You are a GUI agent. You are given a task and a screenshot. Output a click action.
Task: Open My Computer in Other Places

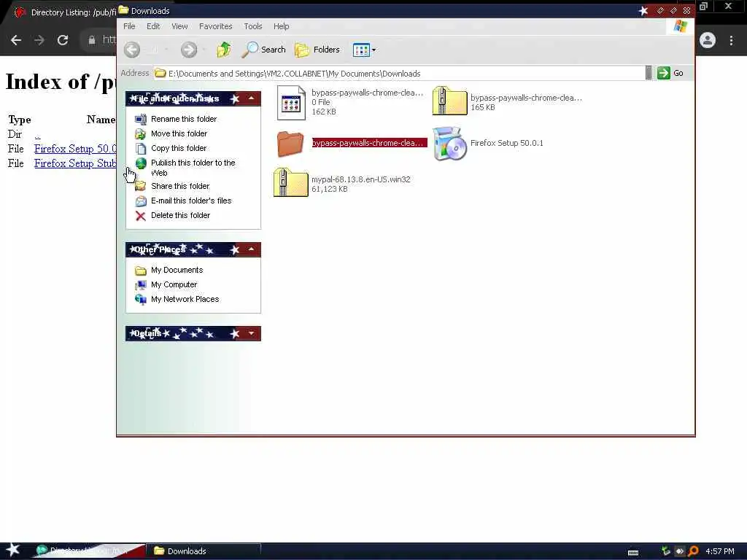pyautogui.click(x=174, y=285)
